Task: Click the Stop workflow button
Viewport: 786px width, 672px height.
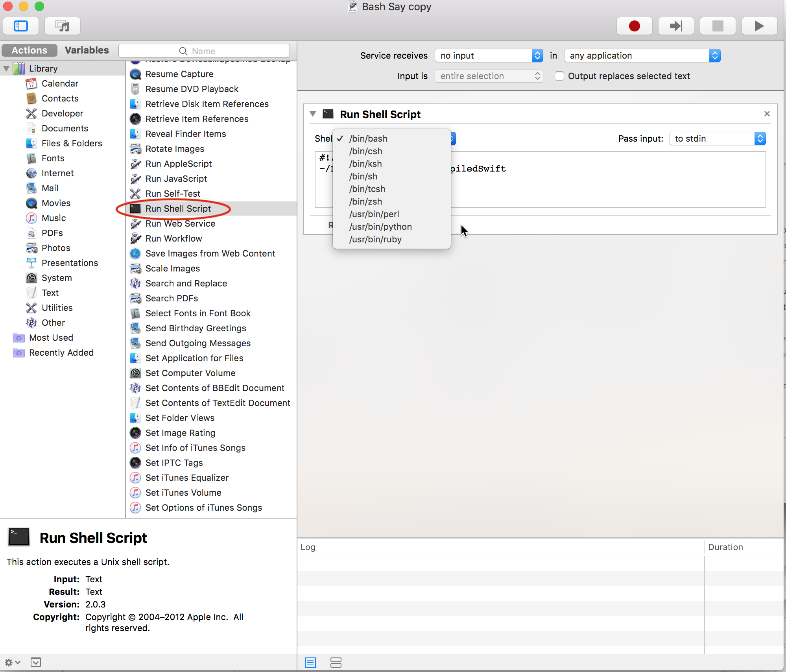Action: [718, 26]
